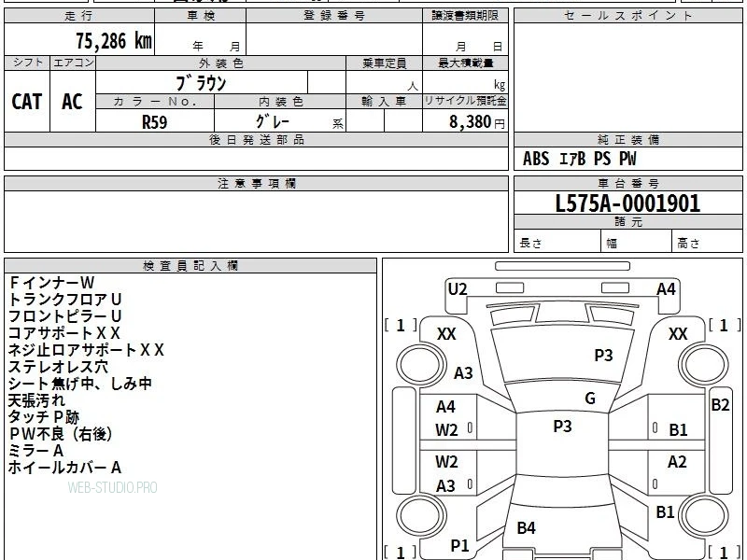The width and height of the screenshot is (747, 560).
Task: Select the 内装色 header
Action: point(281,102)
